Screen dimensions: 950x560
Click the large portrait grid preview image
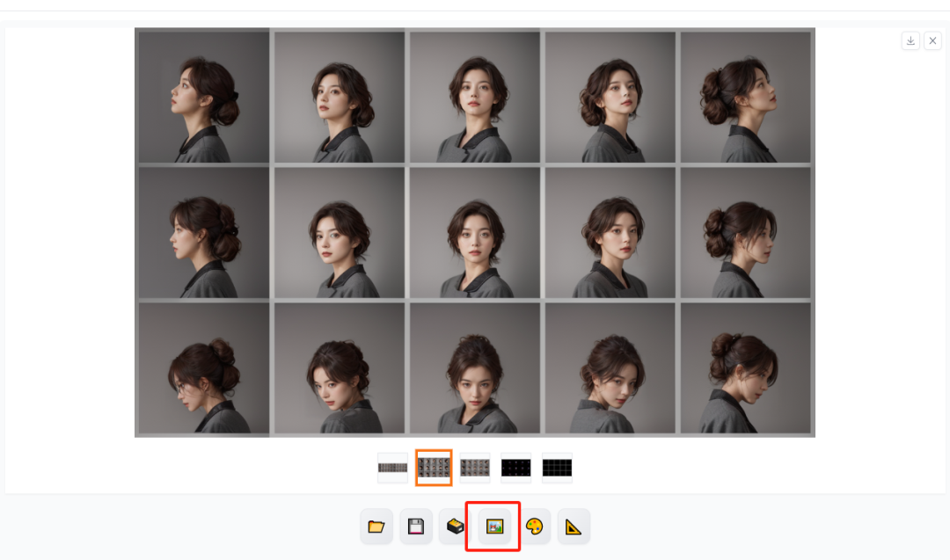(x=475, y=232)
